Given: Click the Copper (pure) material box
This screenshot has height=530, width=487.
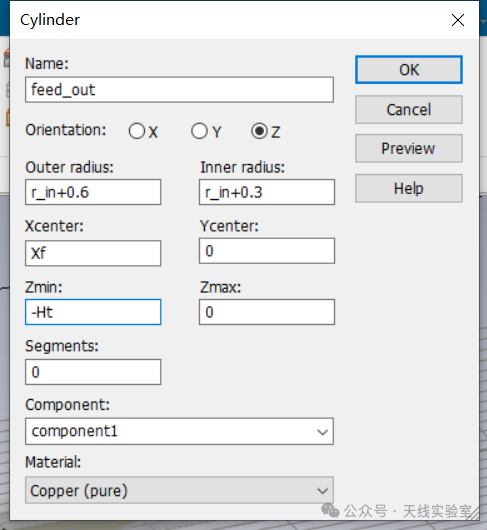Looking at the screenshot, I should coord(179,490).
